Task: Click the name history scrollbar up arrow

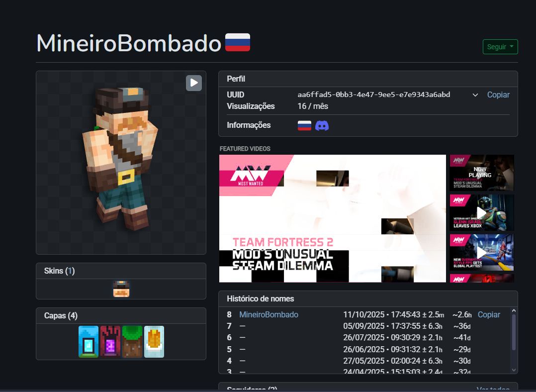Action: tap(514, 310)
